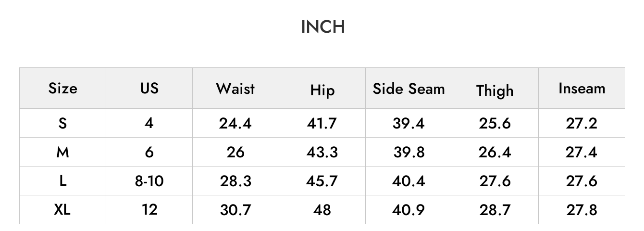Select the Waist column header
The width and height of the screenshot is (644, 231).
pyautogui.click(x=235, y=89)
